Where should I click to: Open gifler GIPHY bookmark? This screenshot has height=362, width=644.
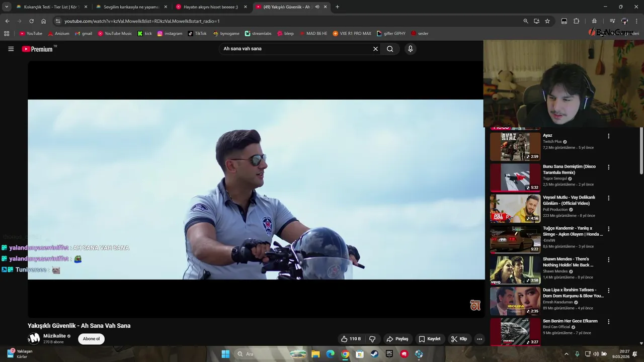391,34
